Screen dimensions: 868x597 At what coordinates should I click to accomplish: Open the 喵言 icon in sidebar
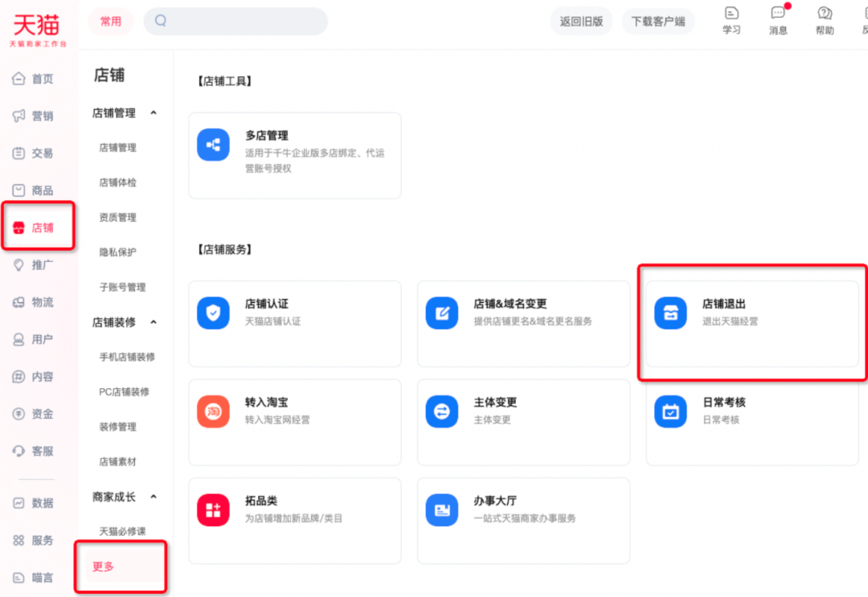[18, 578]
